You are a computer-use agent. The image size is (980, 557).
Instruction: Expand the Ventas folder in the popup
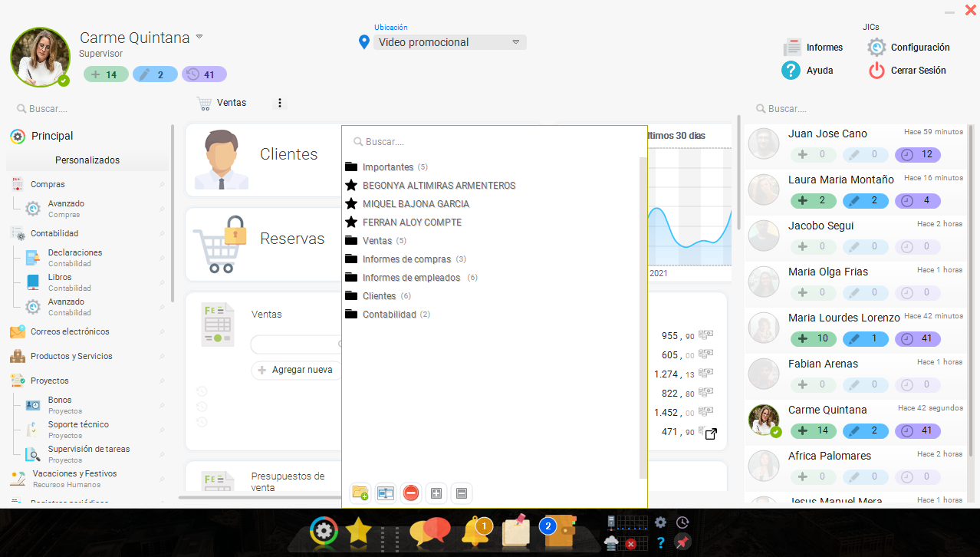pos(351,240)
